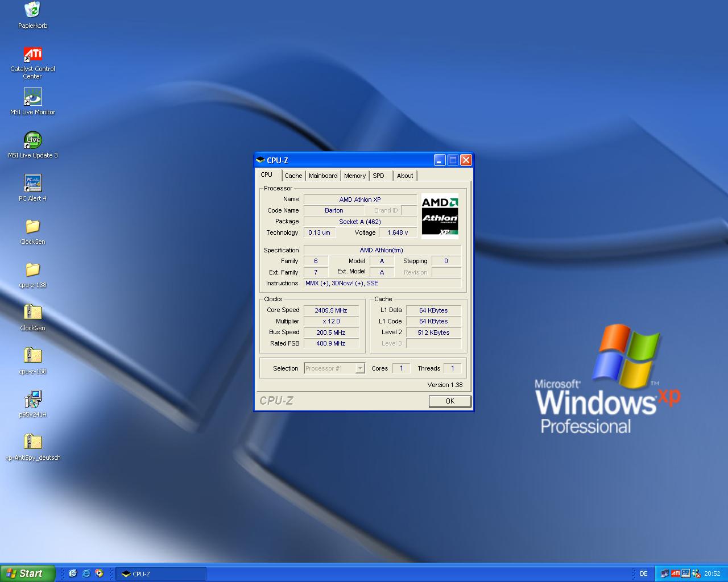
Task: Open the About tab
Action: [x=405, y=176]
